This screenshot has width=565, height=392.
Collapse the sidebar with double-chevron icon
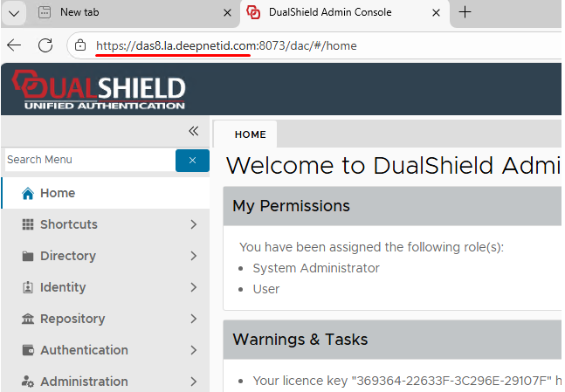tap(194, 131)
